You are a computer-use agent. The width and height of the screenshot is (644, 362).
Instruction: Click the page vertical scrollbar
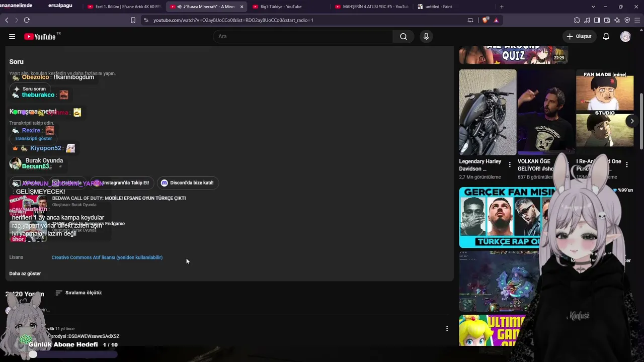coord(641,121)
